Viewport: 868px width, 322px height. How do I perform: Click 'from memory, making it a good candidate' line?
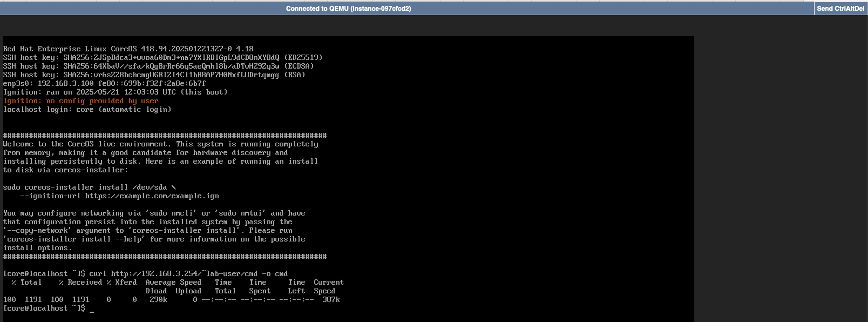(x=146, y=153)
